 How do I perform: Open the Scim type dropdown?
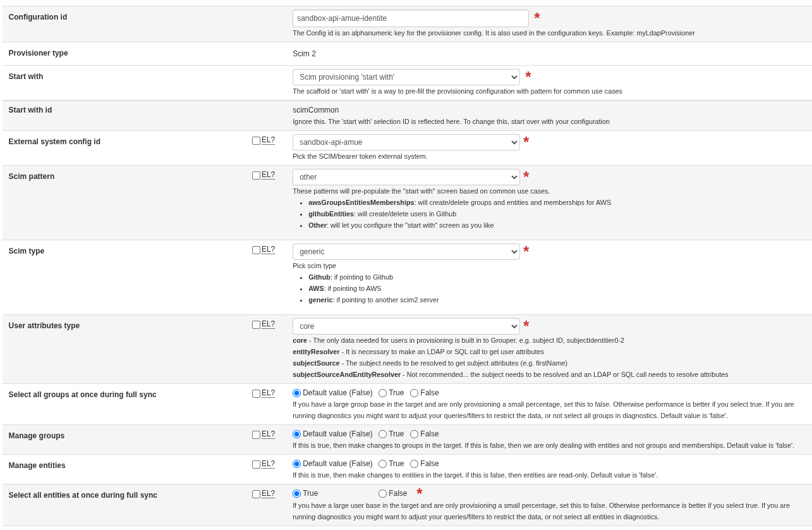coord(406,252)
